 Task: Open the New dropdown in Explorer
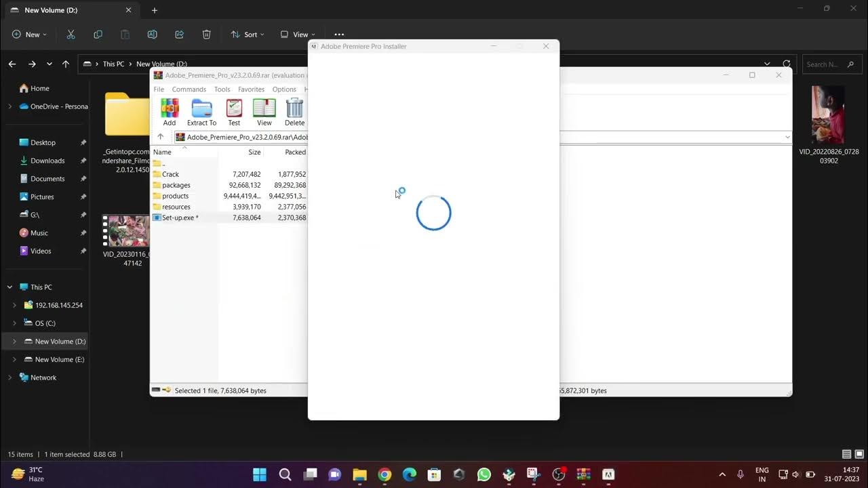tap(29, 35)
